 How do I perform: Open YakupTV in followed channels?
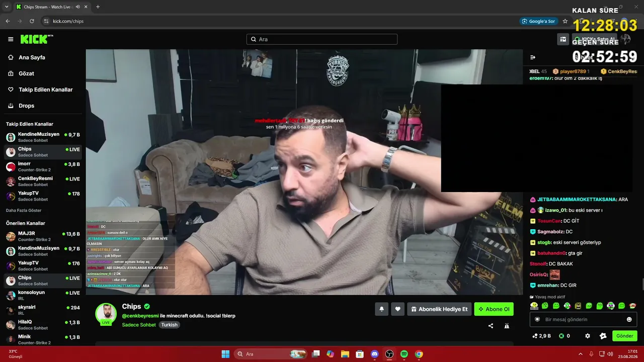click(43, 196)
